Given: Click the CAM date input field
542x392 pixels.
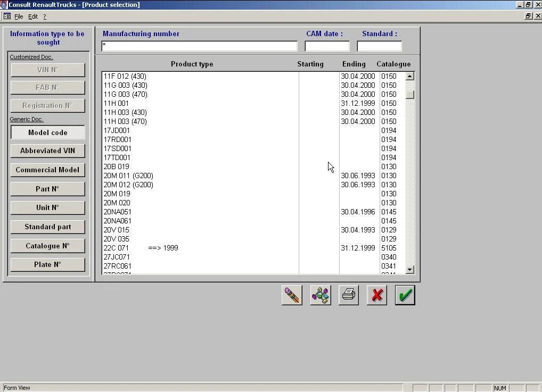Looking at the screenshot, I should click(x=327, y=46).
